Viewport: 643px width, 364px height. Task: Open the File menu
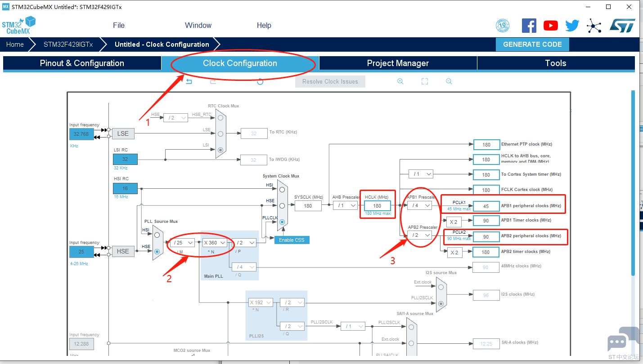119,25
